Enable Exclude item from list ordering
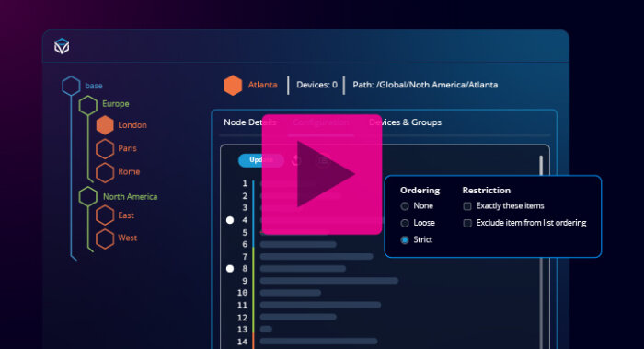The width and height of the screenshot is (644, 349). tap(467, 223)
